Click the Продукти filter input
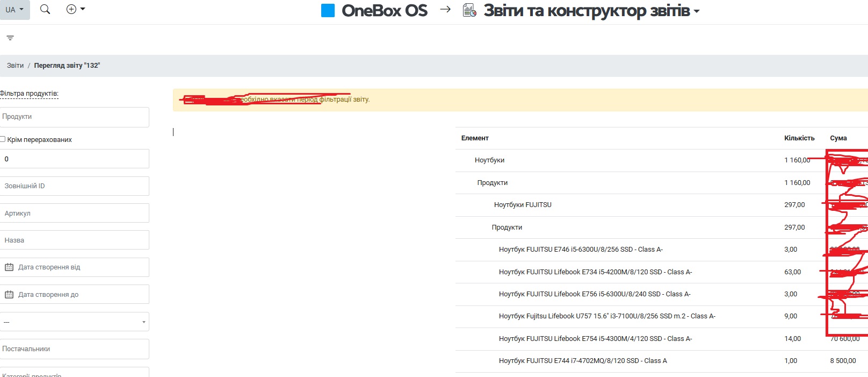 point(75,117)
